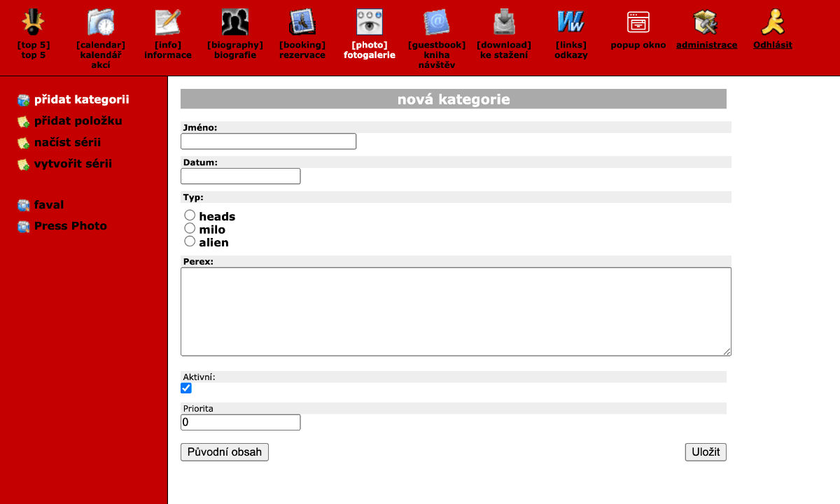Screen dimensions: 840x504
Task: Open the booking stamp icon
Action: [302, 22]
